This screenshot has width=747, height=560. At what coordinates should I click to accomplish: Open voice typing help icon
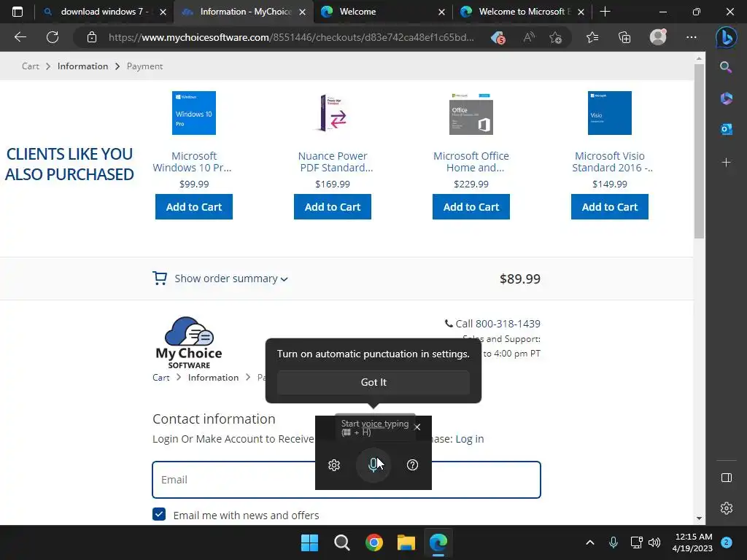click(x=413, y=464)
